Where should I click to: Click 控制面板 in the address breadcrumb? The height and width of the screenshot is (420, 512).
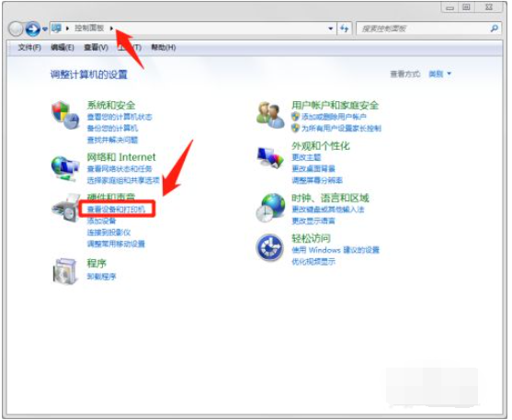pos(89,28)
